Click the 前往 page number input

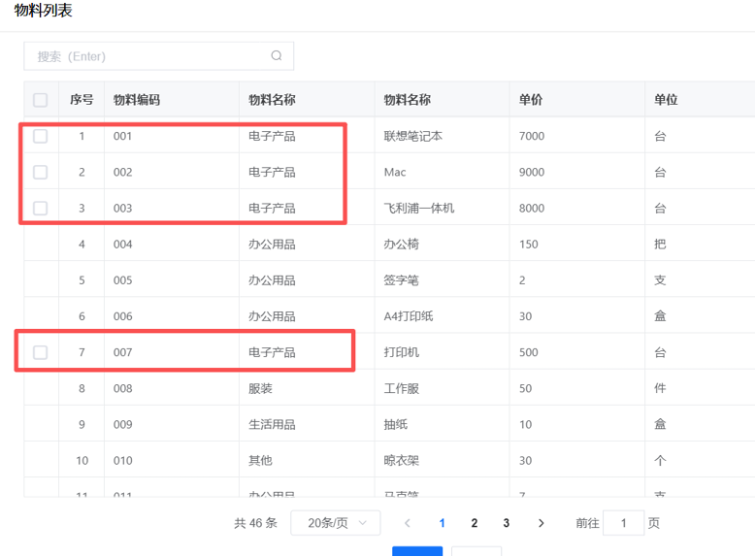click(x=623, y=523)
